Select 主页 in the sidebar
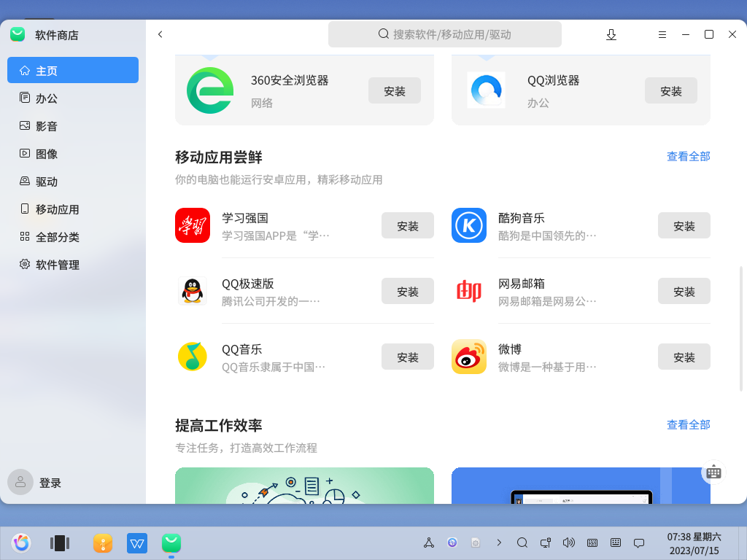The width and height of the screenshot is (747, 560). [73, 71]
